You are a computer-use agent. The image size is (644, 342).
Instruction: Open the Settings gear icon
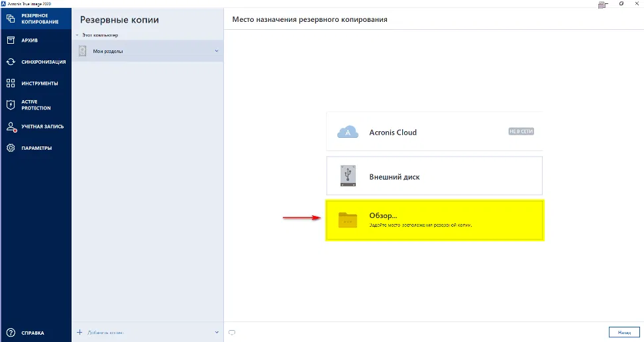[x=11, y=148]
